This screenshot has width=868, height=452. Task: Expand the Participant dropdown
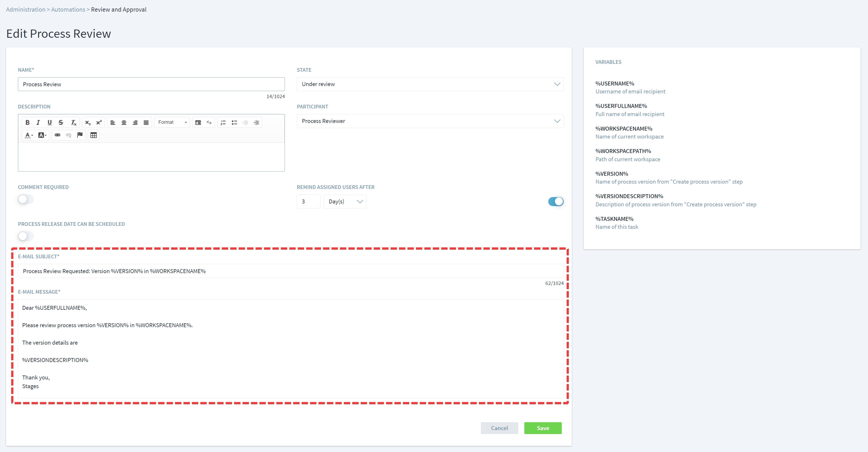(x=430, y=121)
